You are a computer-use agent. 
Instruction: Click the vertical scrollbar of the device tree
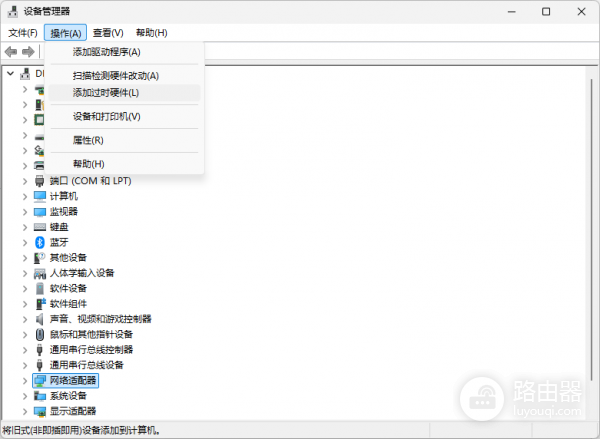coord(591,230)
